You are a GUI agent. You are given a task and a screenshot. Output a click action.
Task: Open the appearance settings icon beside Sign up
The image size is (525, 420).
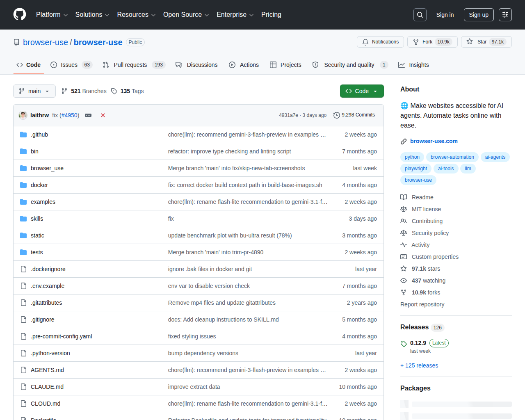pos(505,15)
